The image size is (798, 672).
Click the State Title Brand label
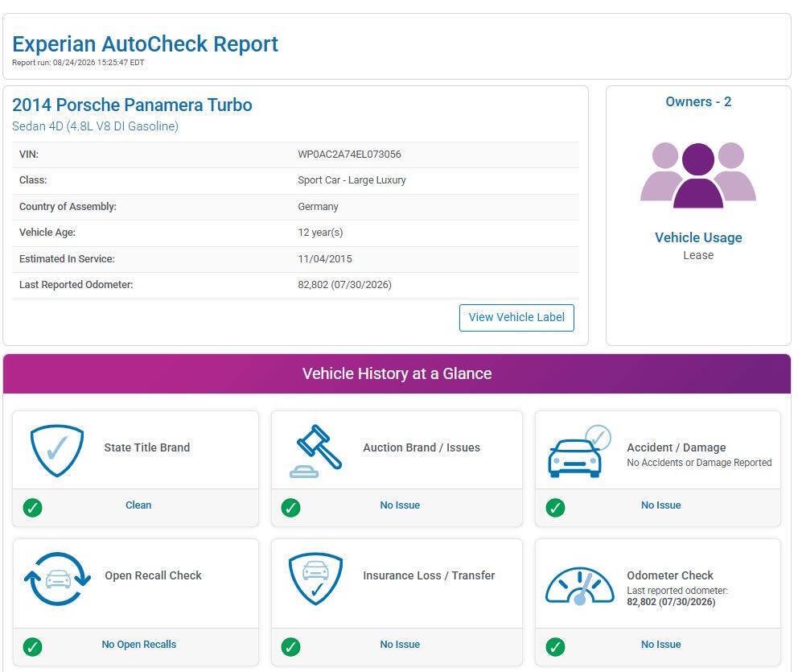pyautogui.click(x=147, y=447)
